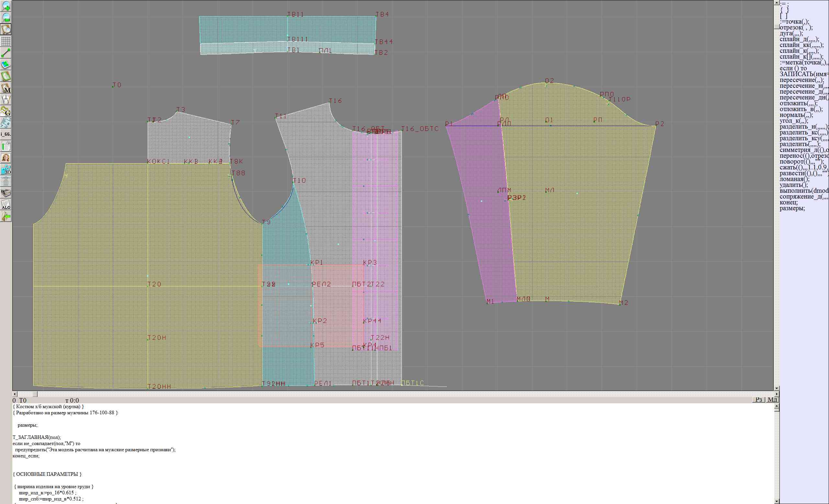This screenshot has width=829, height=504.
Task: Select the line segment tool icon
Action: tap(6, 53)
